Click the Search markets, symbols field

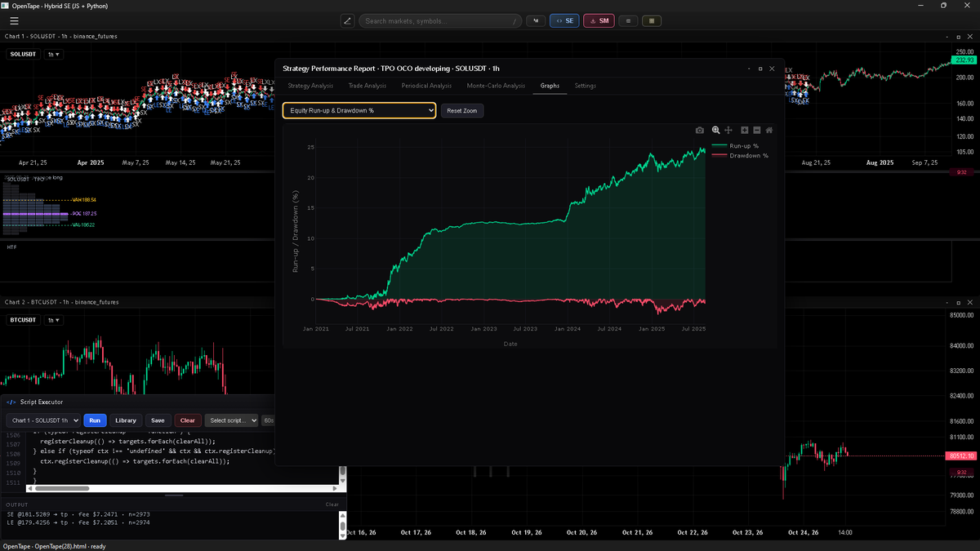440,20
